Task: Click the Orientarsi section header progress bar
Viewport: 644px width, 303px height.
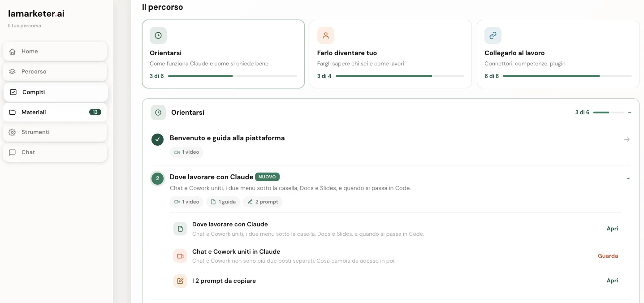Action: (x=609, y=113)
